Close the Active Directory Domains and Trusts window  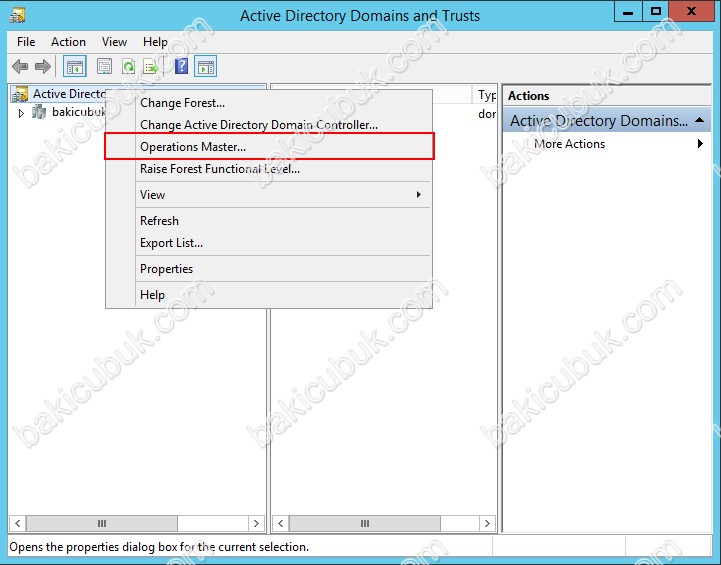pyautogui.click(x=691, y=11)
